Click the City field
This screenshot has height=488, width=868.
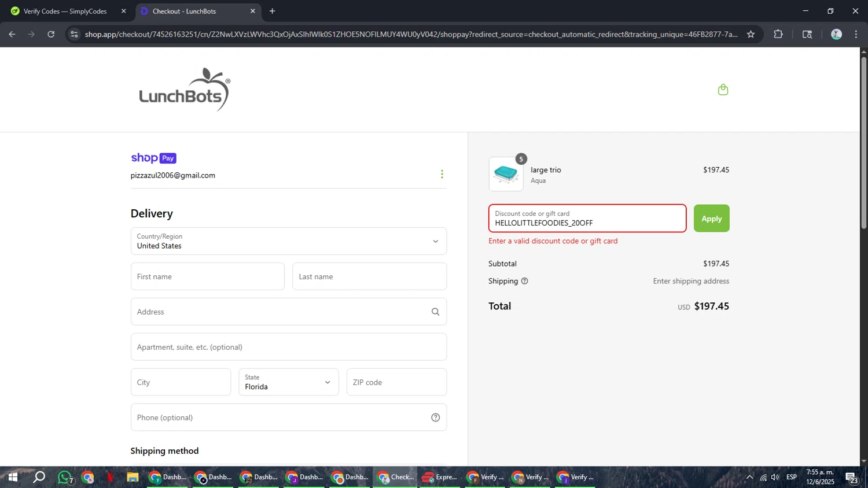(x=181, y=382)
